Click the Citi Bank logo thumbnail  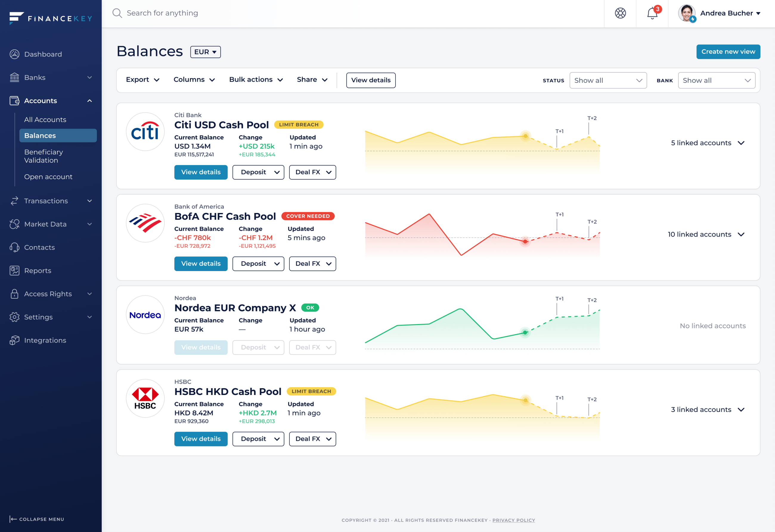[145, 132]
